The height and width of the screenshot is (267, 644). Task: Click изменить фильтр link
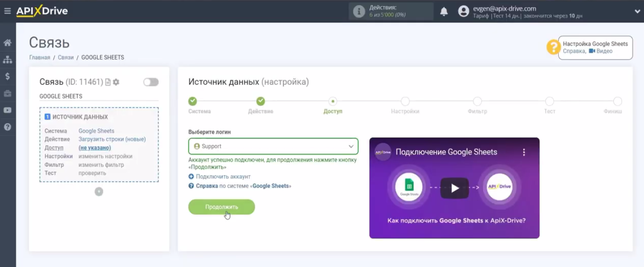point(101,165)
